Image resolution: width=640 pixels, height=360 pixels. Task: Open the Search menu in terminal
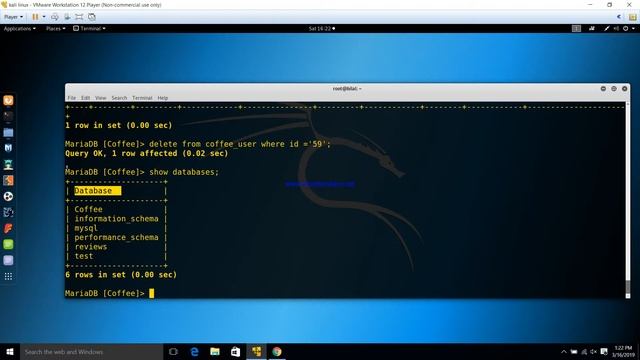tap(119, 98)
